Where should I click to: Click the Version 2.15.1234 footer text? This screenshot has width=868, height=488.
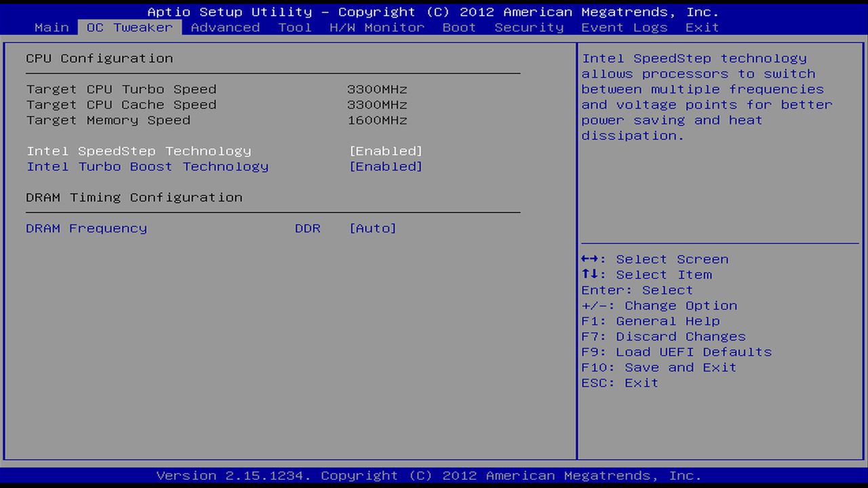tap(429, 476)
